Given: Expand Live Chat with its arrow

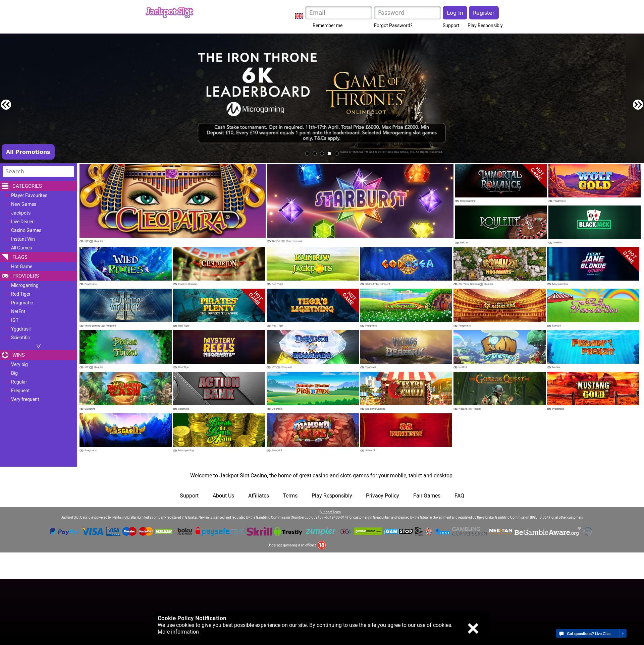Looking at the screenshot, I should [x=623, y=634].
